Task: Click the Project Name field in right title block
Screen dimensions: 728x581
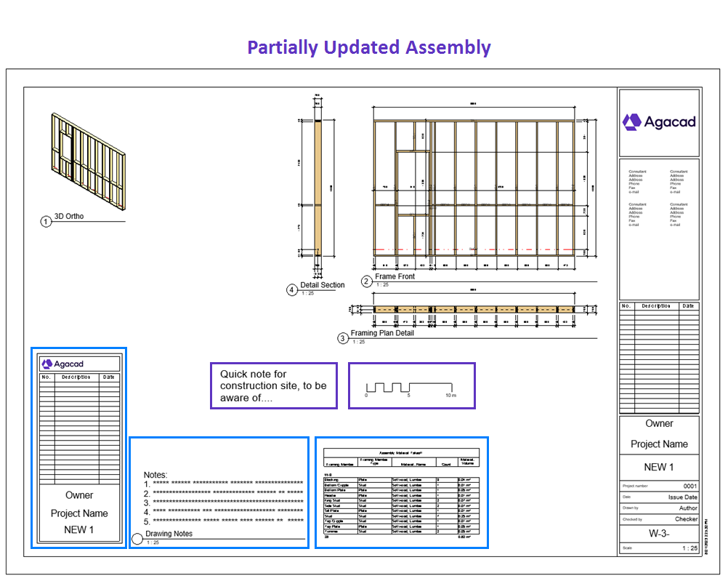Action: (659, 444)
